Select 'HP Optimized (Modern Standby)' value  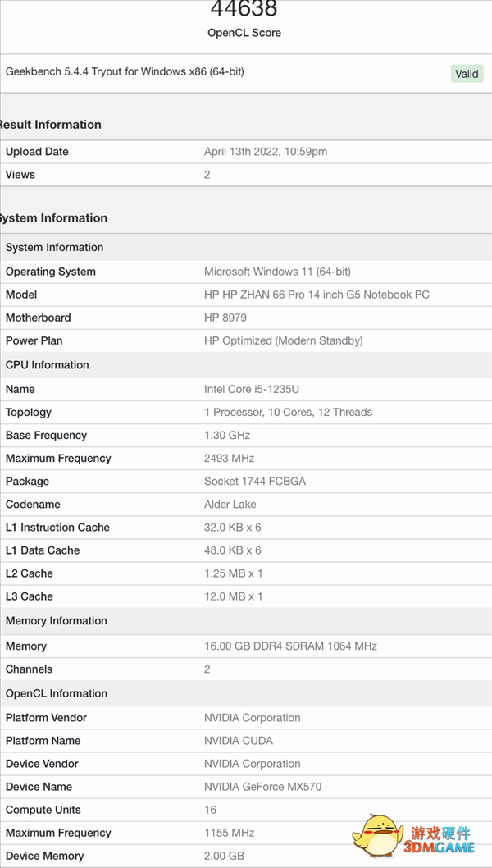284,341
